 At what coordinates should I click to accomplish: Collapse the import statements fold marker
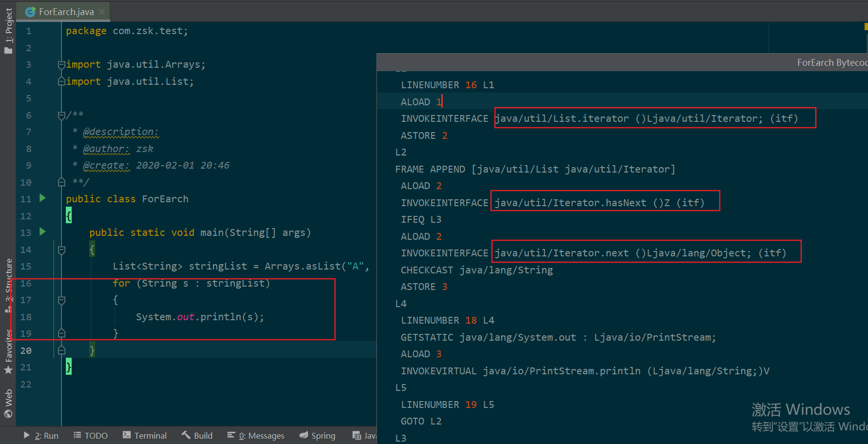[x=61, y=64]
